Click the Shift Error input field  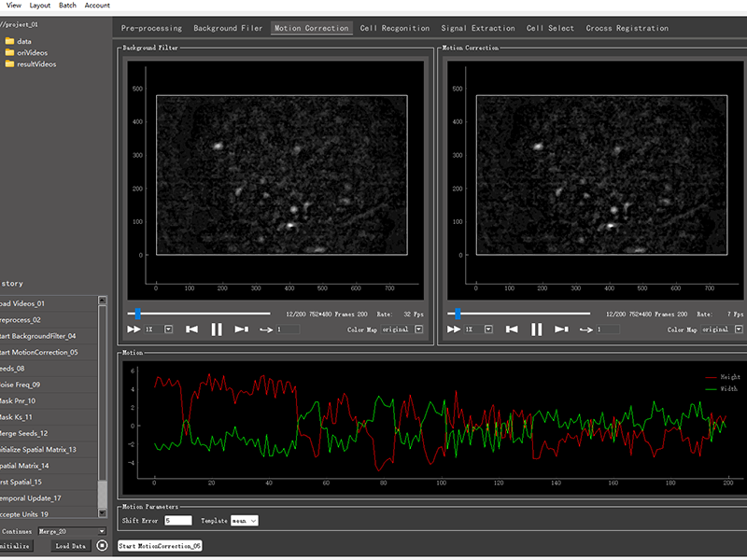click(x=178, y=521)
